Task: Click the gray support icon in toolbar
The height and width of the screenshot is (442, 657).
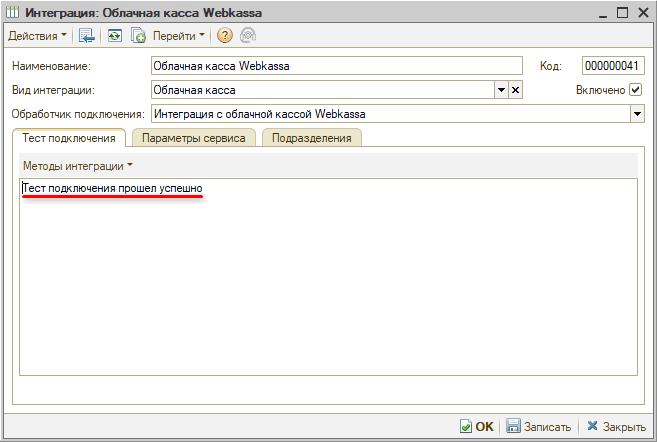Action: point(248,36)
